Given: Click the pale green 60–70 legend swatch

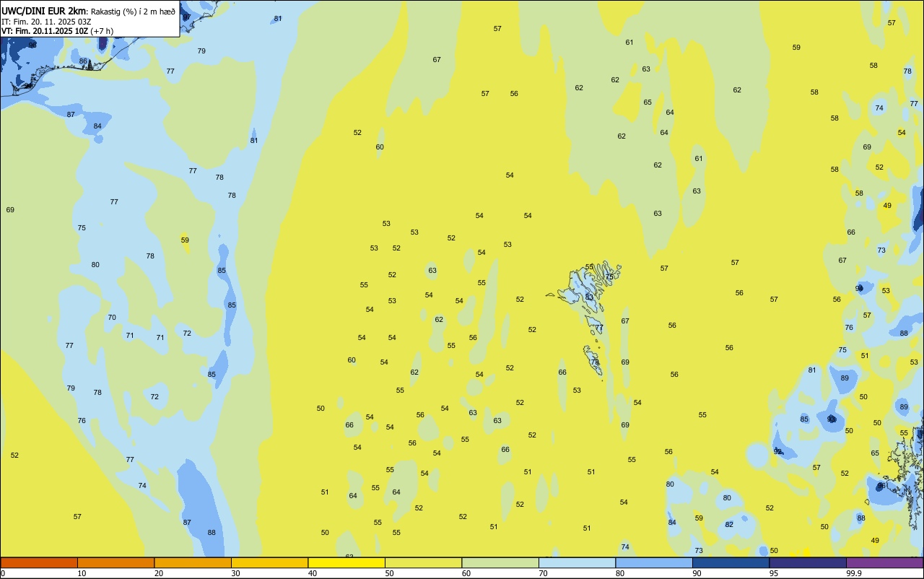Looking at the screenshot, I should point(500,562).
